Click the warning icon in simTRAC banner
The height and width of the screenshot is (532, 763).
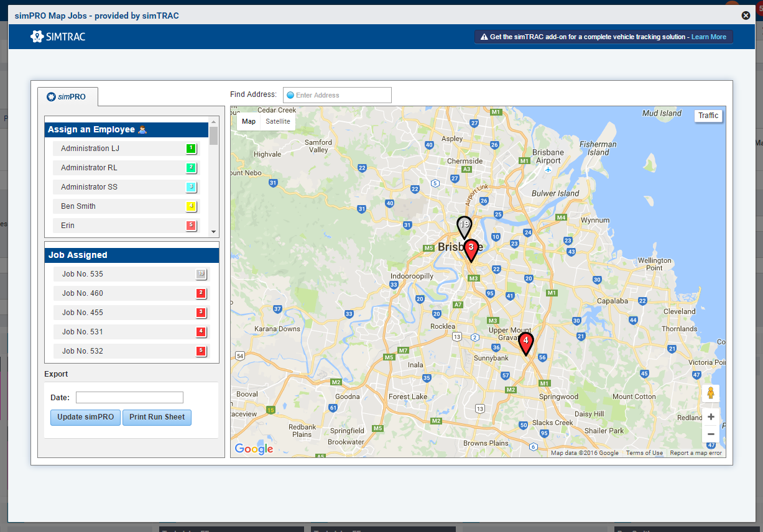point(484,37)
